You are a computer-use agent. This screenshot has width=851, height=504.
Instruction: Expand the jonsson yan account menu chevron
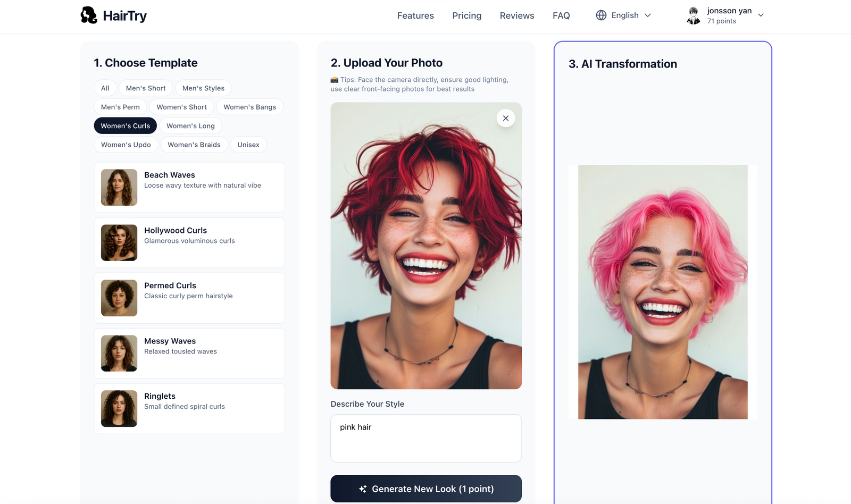761,15
